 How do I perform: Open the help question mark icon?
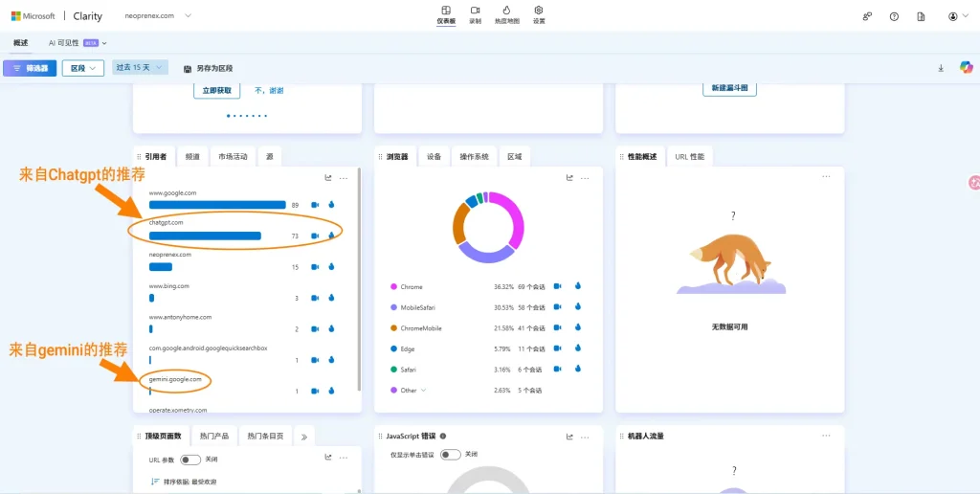(895, 17)
